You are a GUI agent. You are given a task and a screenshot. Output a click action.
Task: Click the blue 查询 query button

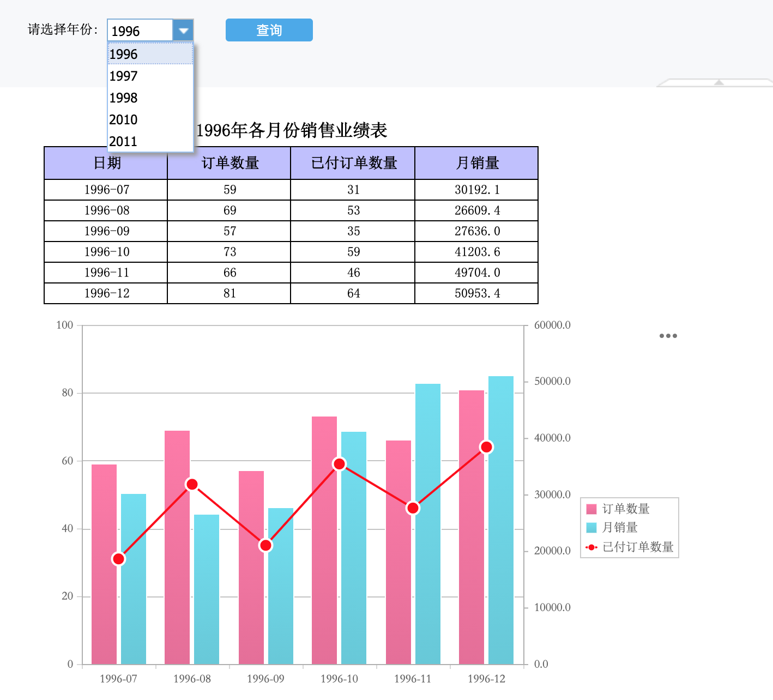coord(269,30)
